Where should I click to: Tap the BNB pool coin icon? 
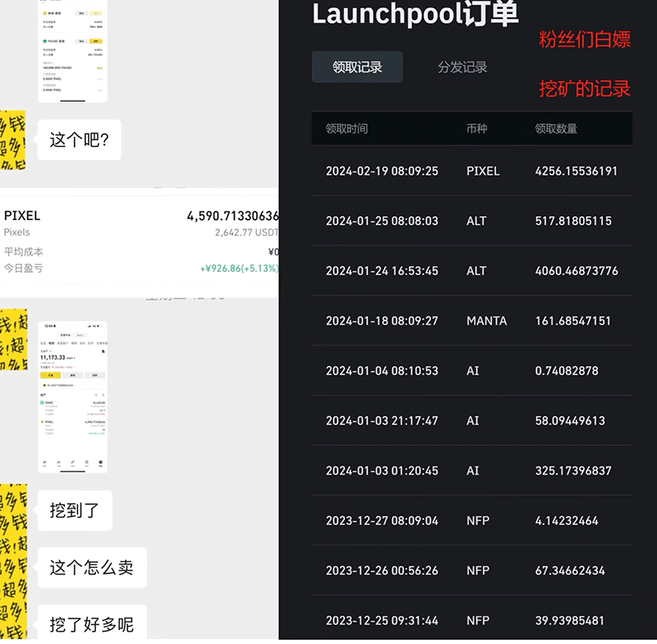click(x=45, y=13)
